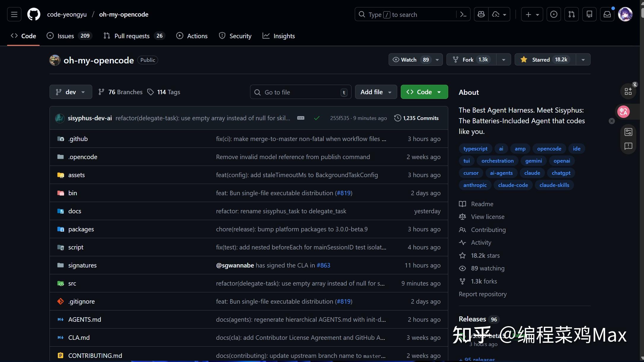Open the Add file dropdown
The height and width of the screenshot is (362, 644).
pyautogui.click(x=376, y=92)
